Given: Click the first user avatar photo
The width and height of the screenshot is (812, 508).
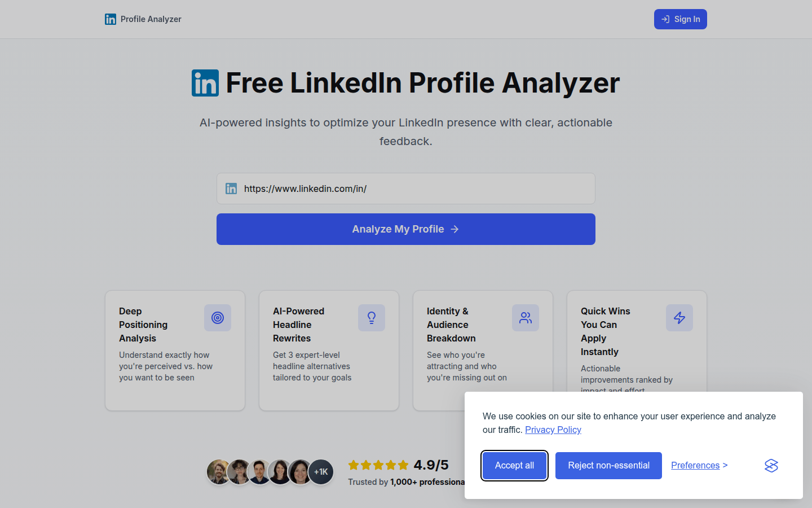Looking at the screenshot, I should click(x=219, y=472).
